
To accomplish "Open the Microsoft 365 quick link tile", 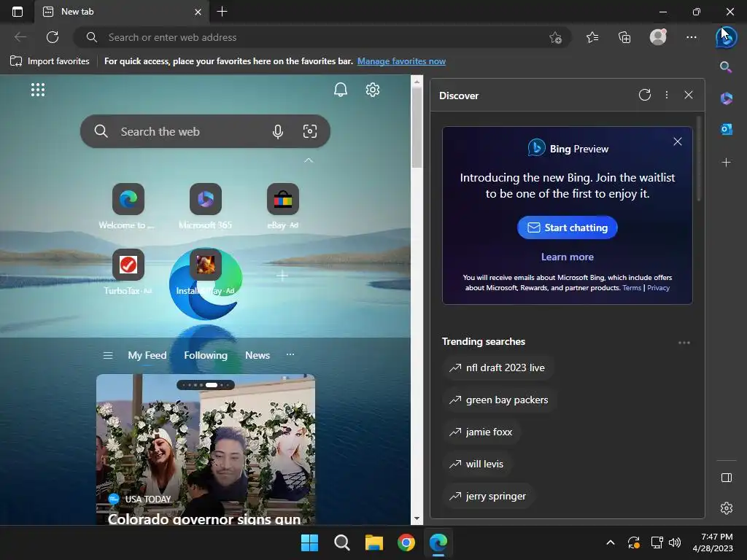I will pos(205,206).
